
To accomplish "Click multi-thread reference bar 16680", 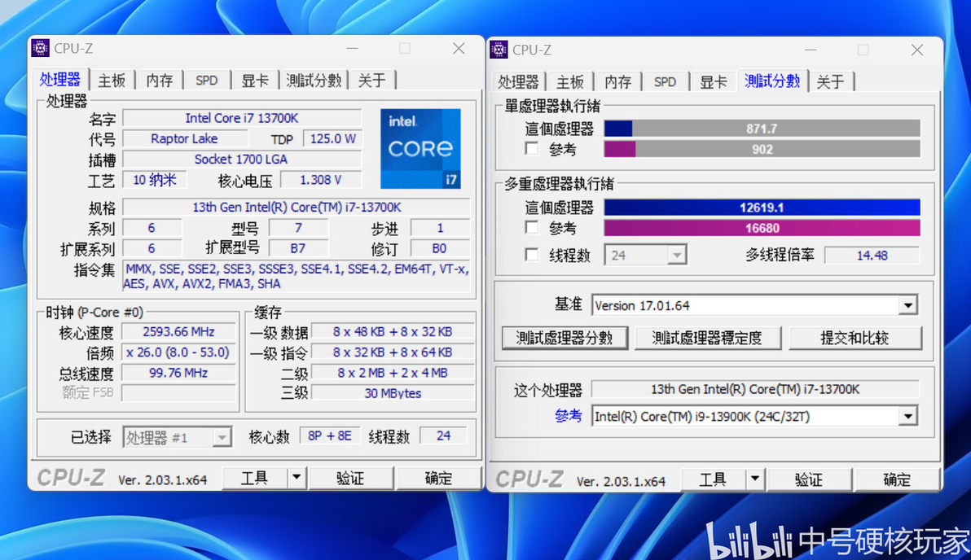I will 762,228.
